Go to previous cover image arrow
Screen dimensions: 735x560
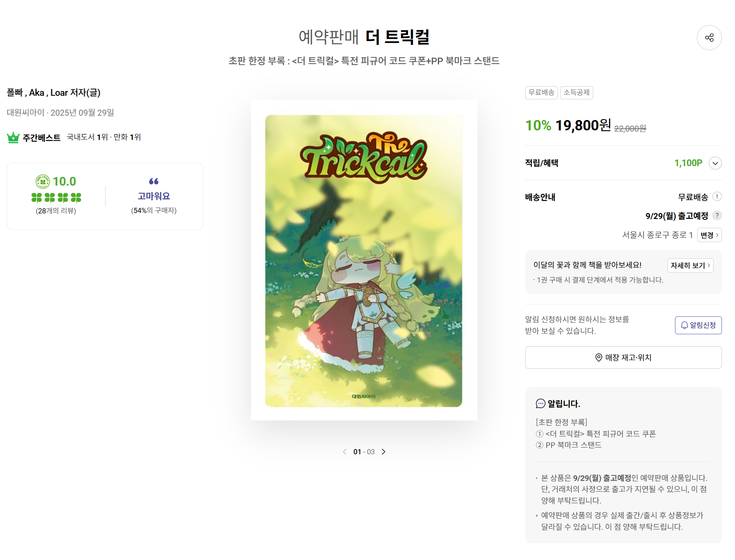coord(345,451)
